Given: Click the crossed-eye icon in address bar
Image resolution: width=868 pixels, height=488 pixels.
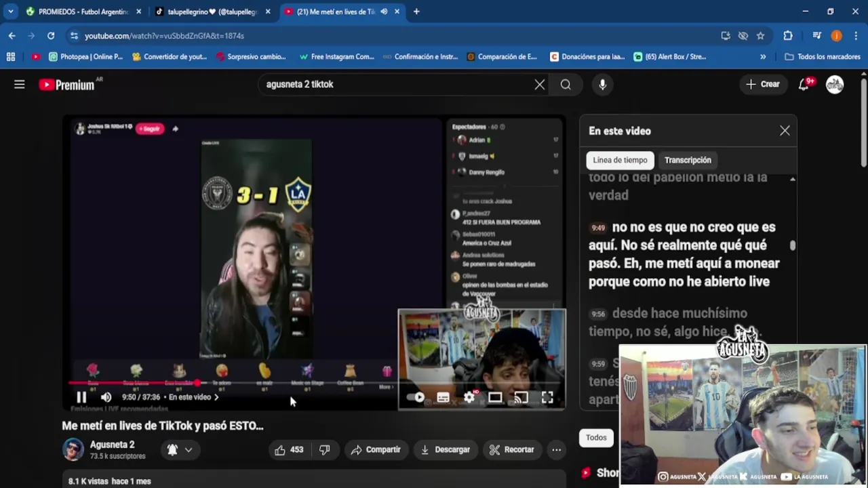Looking at the screenshot, I should pyautogui.click(x=743, y=35).
